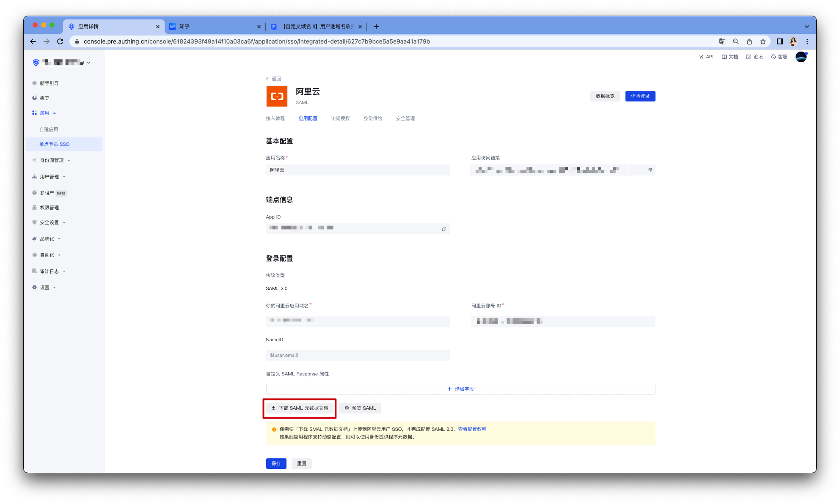Click 下载 SAML 元数据文档 button
Image resolution: width=840 pixels, height=504 pixels.
pyautogui.click(x=300, y=408)
